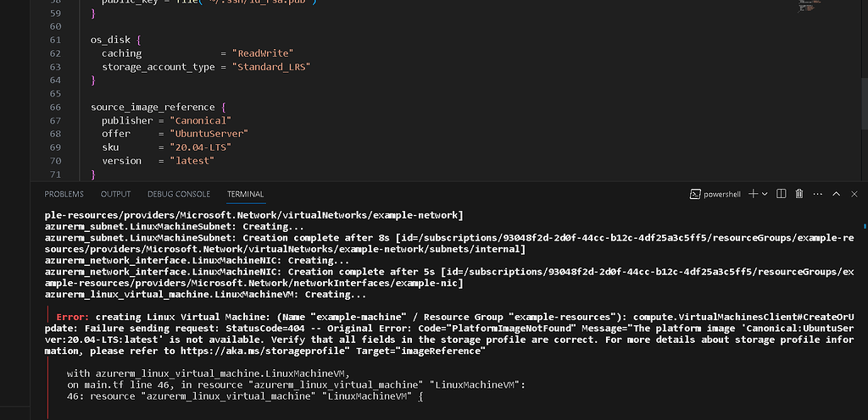Screen dimensions: 868x420
Task: Open the panel's more actions ellipsis menu
Action: [815, 194]
